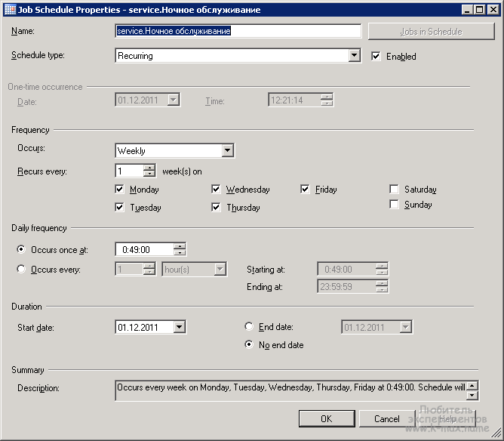The width and height of the screenshot is (504, 441).
Task: Select the Occurs once at radio button
Action: (21, 249)
